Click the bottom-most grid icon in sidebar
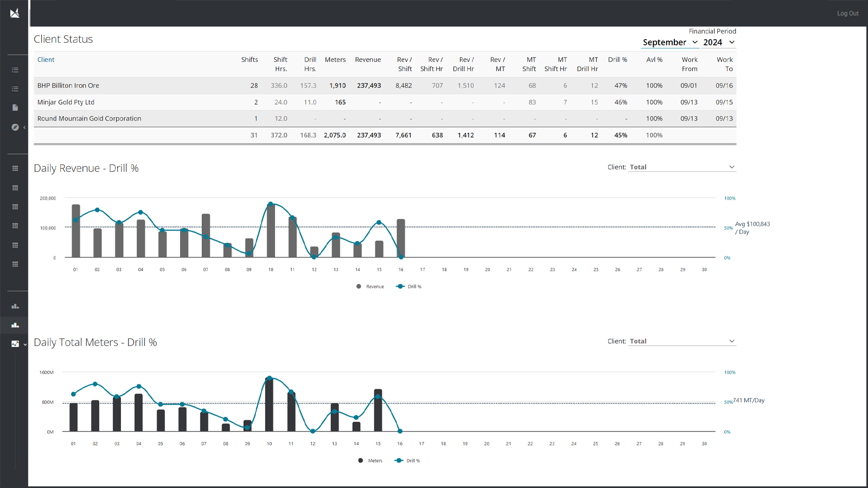Viewport: 868px width, 488px height. (x=15, y=265)
